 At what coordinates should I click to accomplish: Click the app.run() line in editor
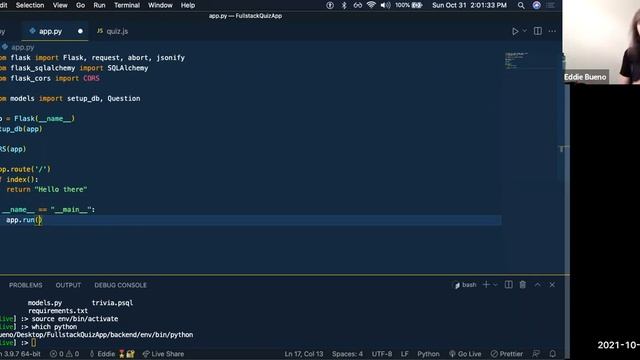24,220
